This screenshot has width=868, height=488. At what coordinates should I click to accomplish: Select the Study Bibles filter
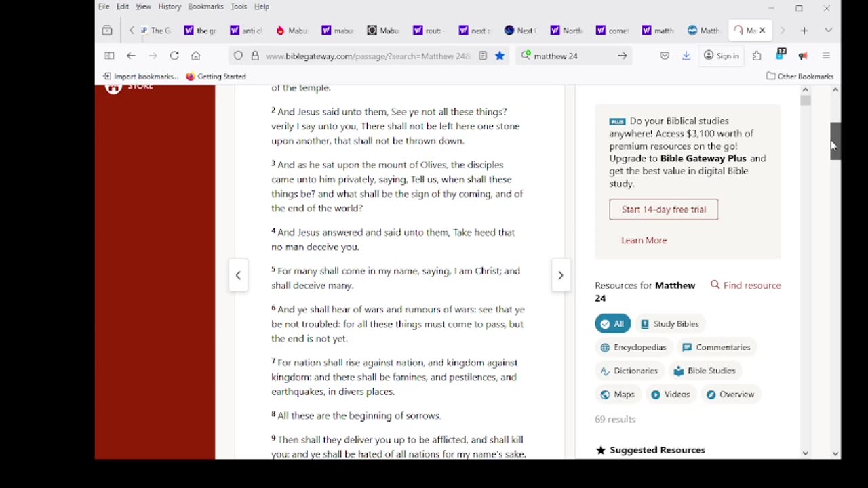tap(669, 324)
